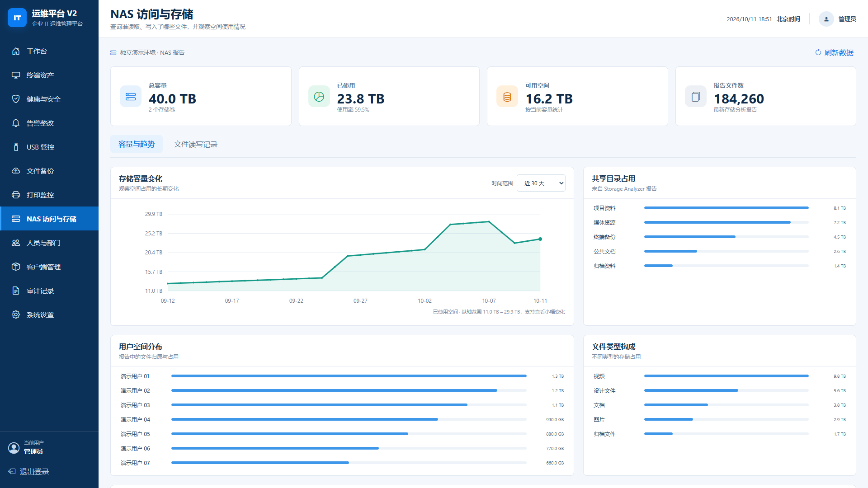This screenshot has height=488, width=868.
Task: Click the 报告文件数 copy icon
Action: tap(696, 96)
